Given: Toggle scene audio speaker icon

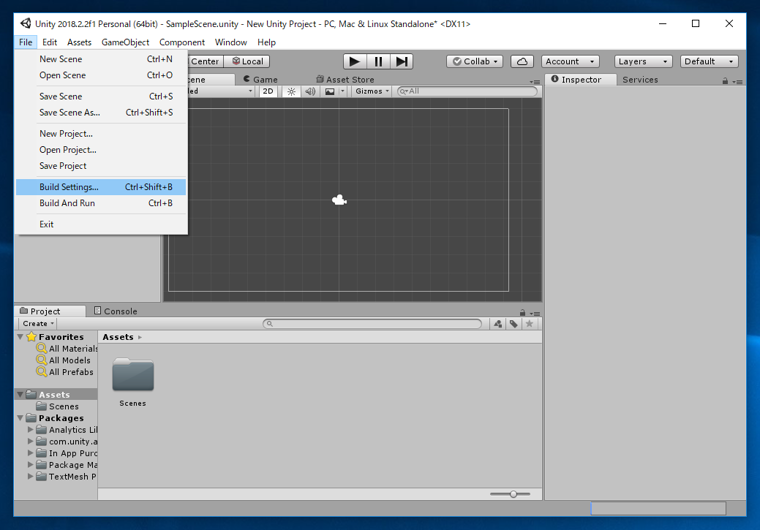Looking at the screenshot, I should pyautogui.click(x=310, y=91).
